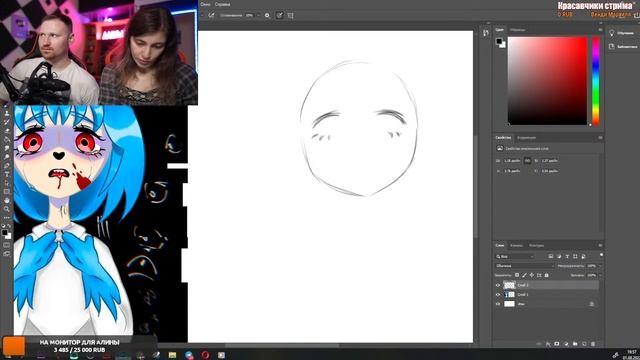This screenshot has width=640, height=360.
Task: Switch to the Контуры tab
Action: [537, 246]
